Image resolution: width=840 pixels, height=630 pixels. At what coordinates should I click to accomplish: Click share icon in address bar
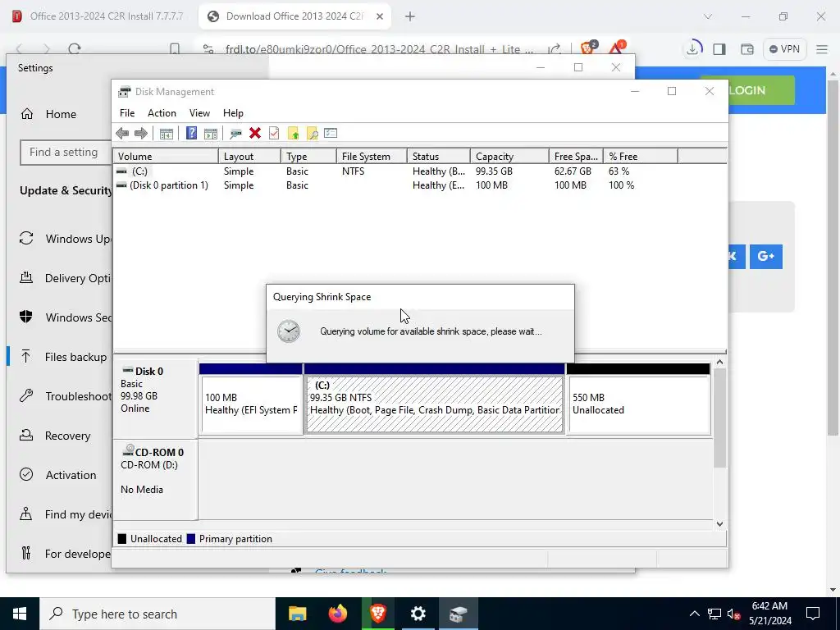(555, 49)
